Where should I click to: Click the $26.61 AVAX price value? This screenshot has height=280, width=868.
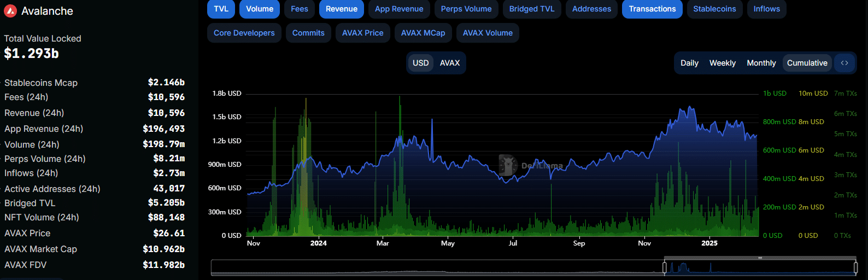point(169,233)
